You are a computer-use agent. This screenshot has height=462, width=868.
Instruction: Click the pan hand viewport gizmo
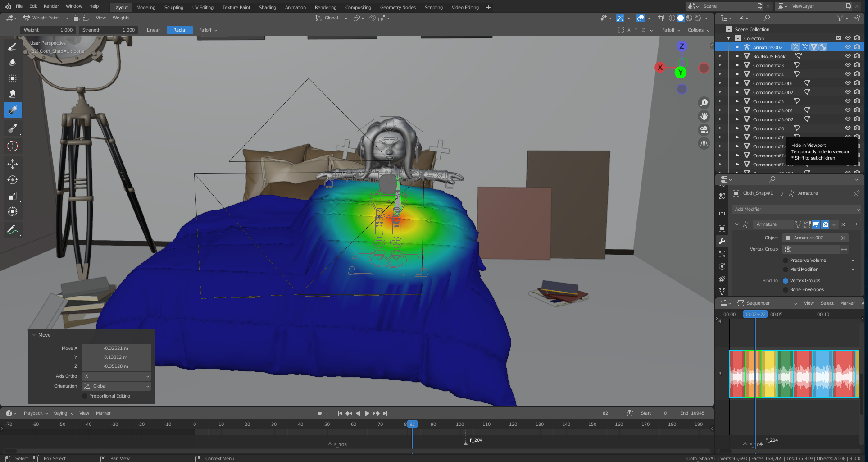coord(704,116)
